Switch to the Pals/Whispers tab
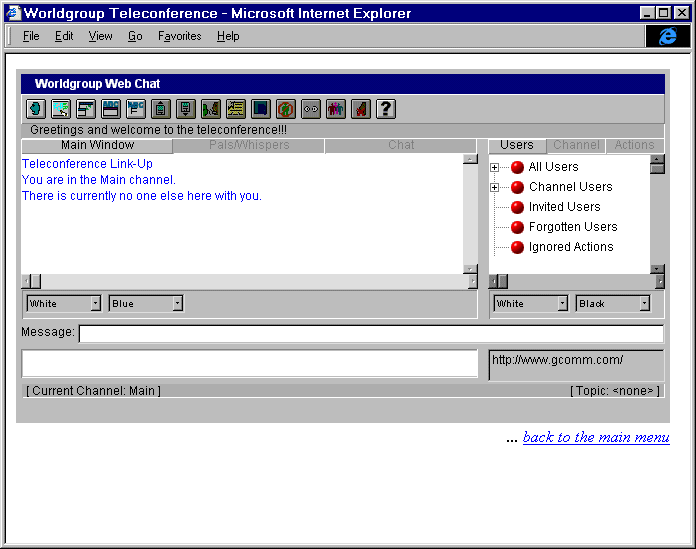The height and width of the screenshot is (549, 696). click(x=249, y=145)
